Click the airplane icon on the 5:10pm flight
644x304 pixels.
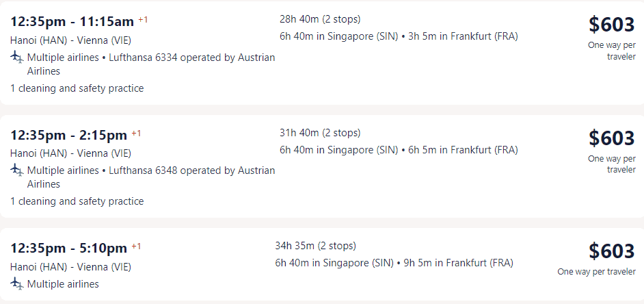click(x=17, y=283)
